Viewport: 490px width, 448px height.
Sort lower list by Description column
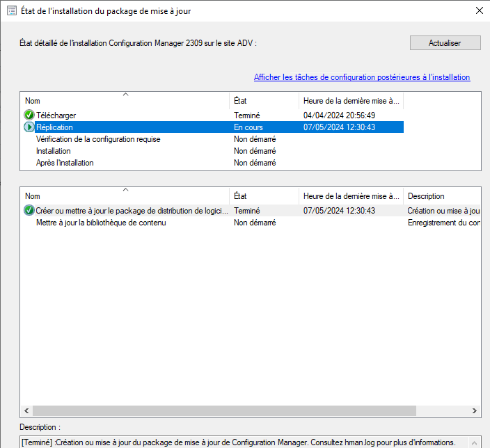click(442, 196)
